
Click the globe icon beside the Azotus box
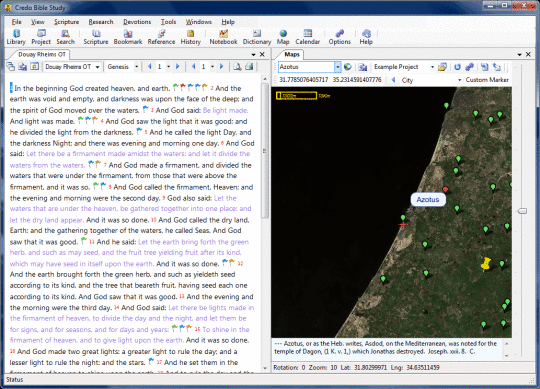(348, 67)
